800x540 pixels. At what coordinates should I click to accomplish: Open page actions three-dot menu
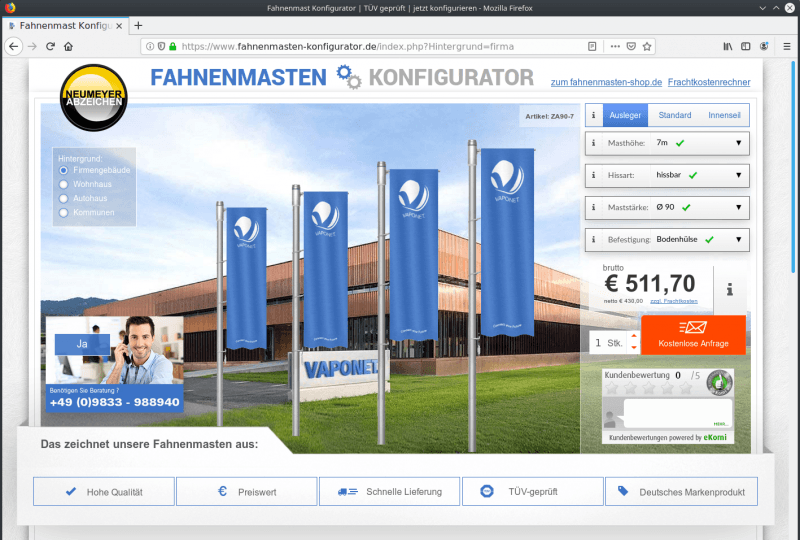coord(615,46)
